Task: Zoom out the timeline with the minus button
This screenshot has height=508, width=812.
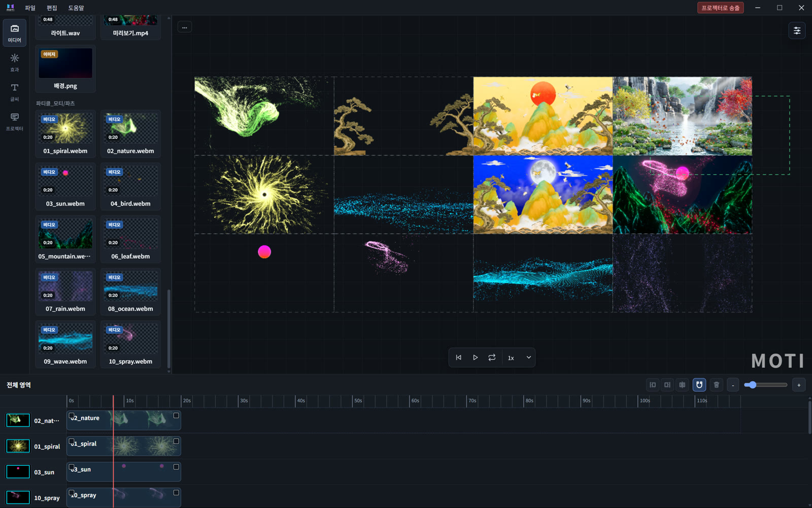Action: pos(733,385)
